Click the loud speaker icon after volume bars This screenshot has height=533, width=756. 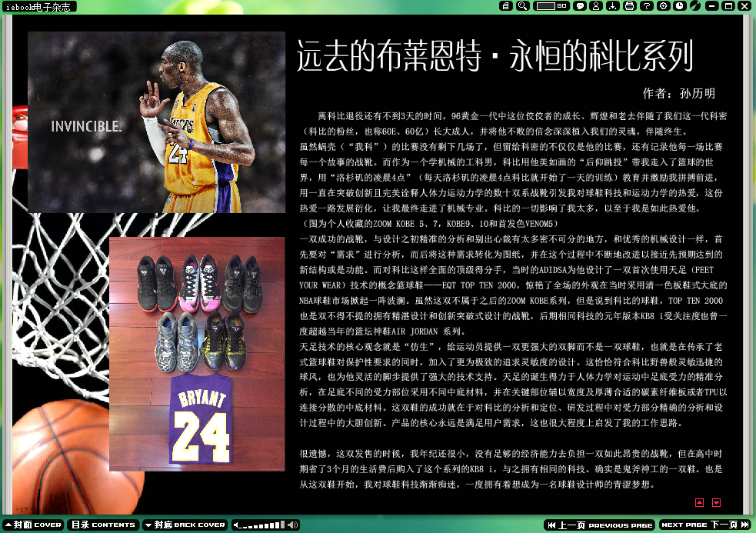293,525
